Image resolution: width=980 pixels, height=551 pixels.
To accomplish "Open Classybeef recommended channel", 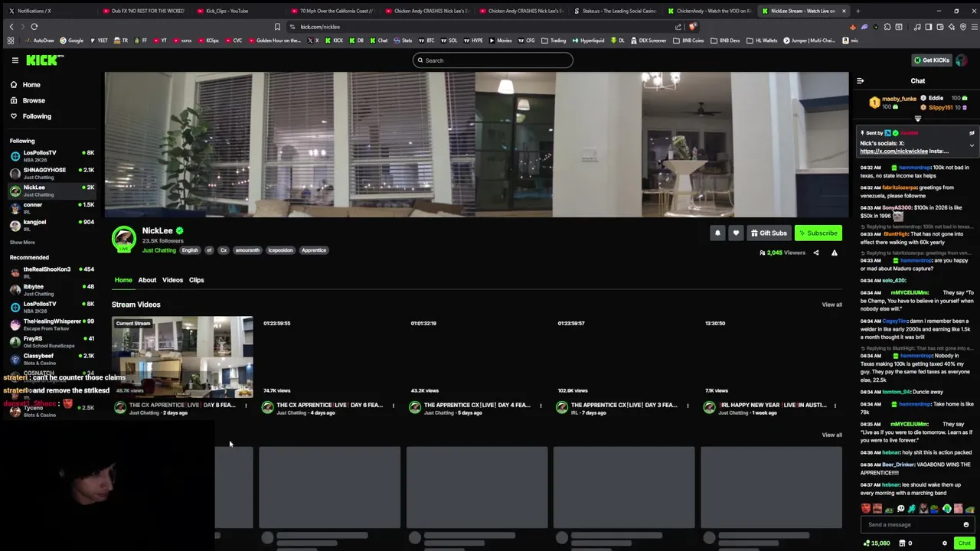I will pos(51,358).
